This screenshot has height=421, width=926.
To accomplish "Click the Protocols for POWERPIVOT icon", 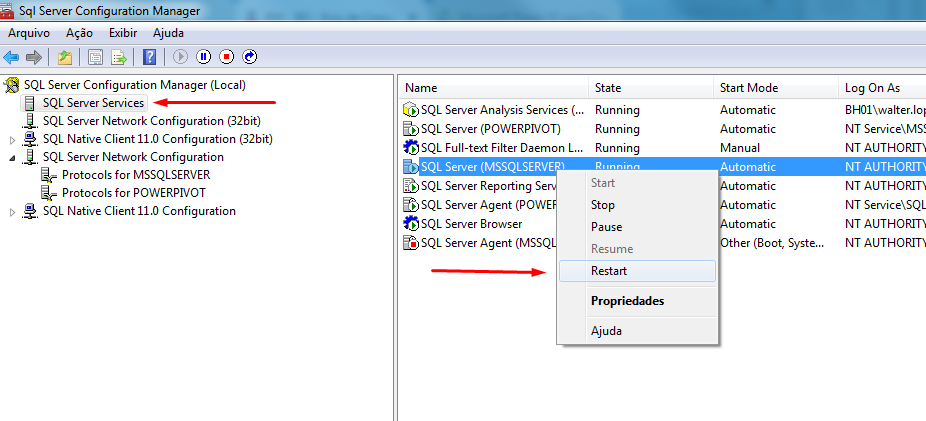I will (x=49, y=193).
